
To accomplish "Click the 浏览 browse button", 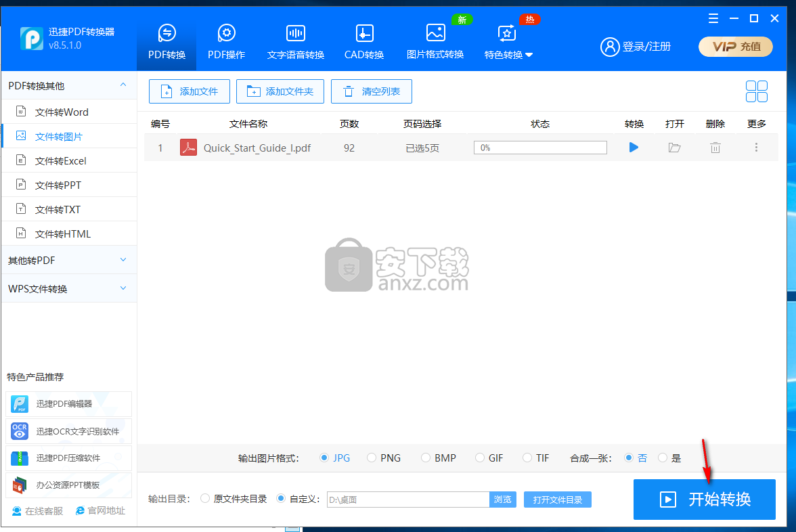I will click(x=502, y=500).
